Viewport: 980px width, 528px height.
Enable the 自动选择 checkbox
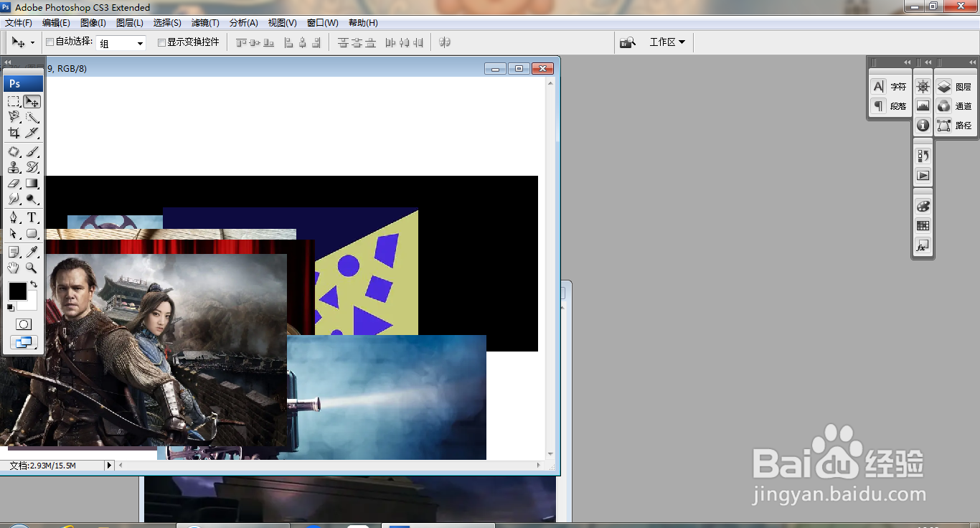click(50, 42)
